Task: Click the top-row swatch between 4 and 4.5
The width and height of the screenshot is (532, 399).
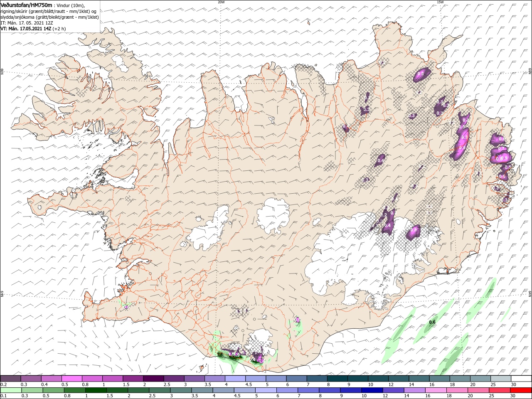Action: (235, 379)
